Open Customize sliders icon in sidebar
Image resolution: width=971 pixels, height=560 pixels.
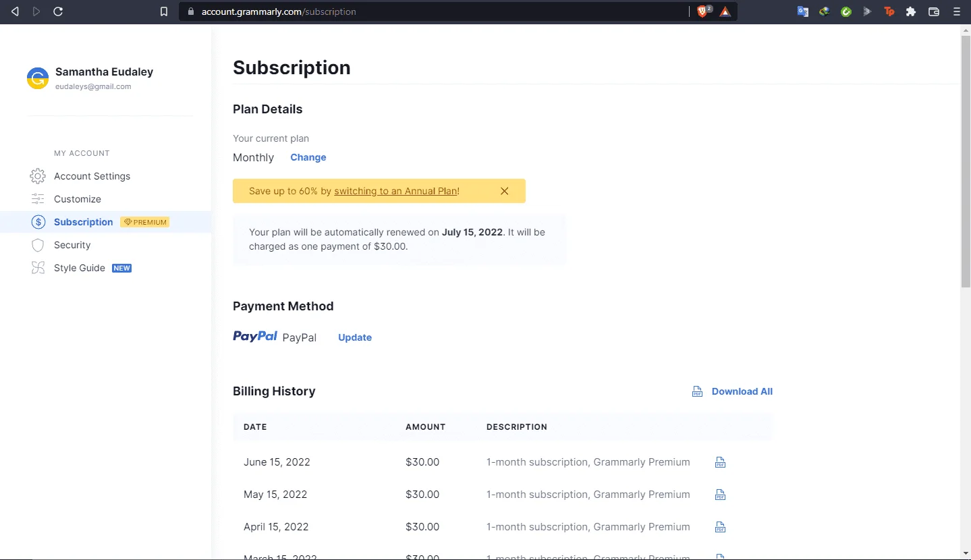38,199
